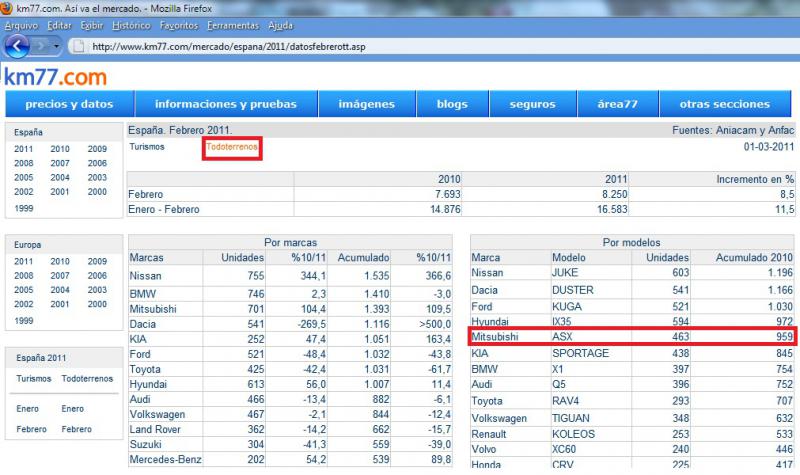Viewport: 800px width, 475px height.
Task: Open 'informaciones y pruebas' section
Action: (226, 104)
